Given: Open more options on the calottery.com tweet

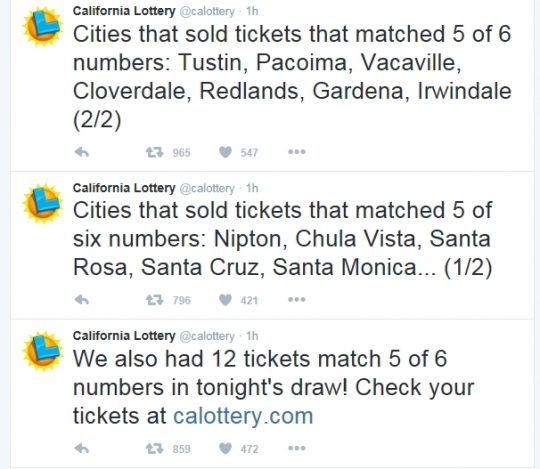Looking at the screenshot, I should pyautogui.click(x=297, y=448).
